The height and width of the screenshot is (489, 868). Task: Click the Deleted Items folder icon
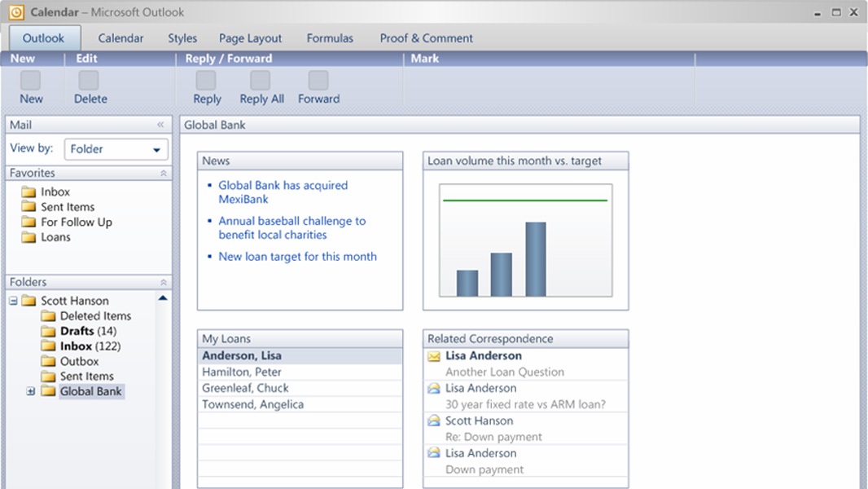click(x=48, y=316)
